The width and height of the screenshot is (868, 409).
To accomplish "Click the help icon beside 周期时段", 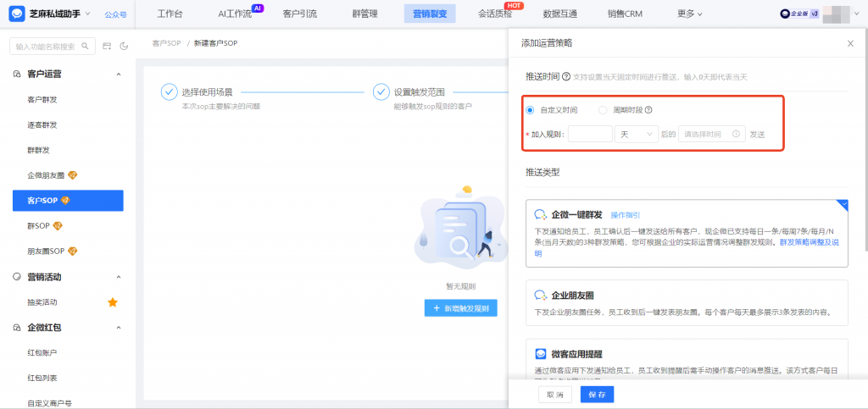I will pos(648,110).
